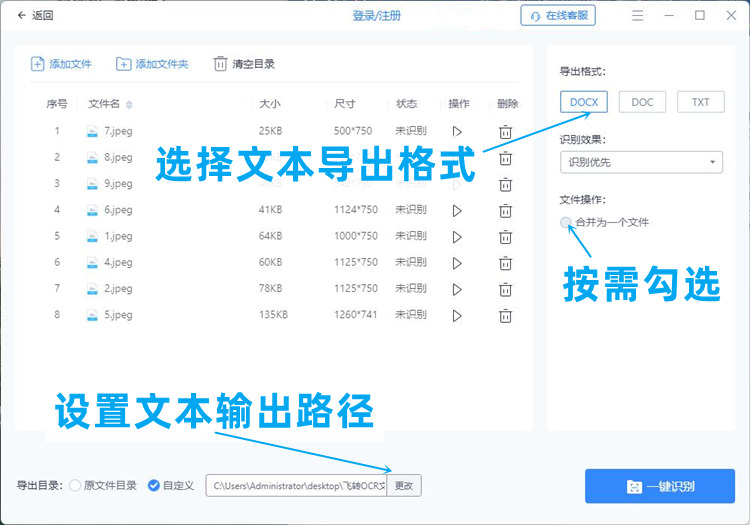Click the 5.jpeg image file icon

pos(92,316)
